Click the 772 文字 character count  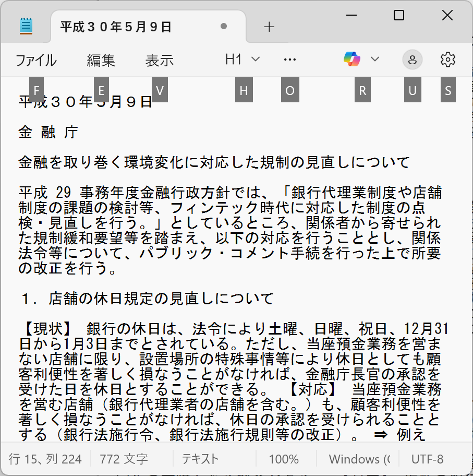pos(124,459)
